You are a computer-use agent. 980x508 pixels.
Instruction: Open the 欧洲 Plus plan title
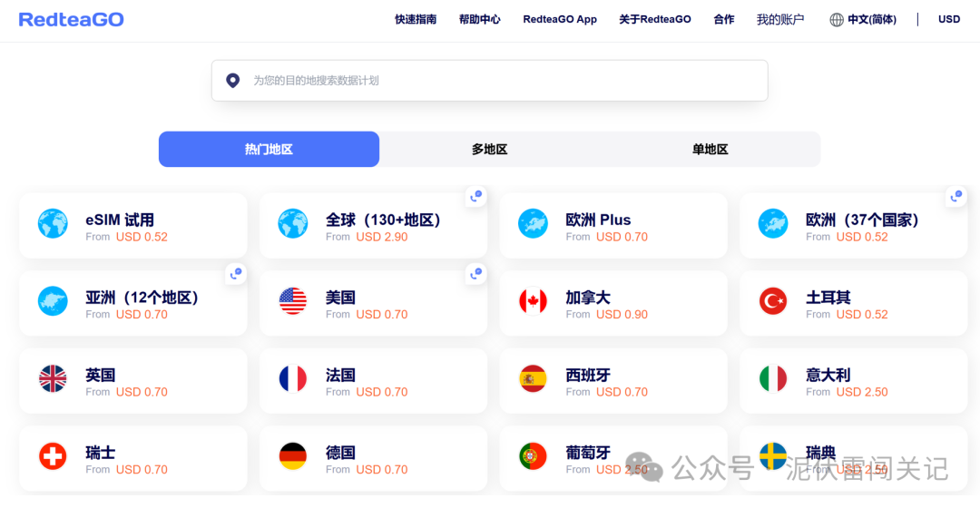click(598, 220)
